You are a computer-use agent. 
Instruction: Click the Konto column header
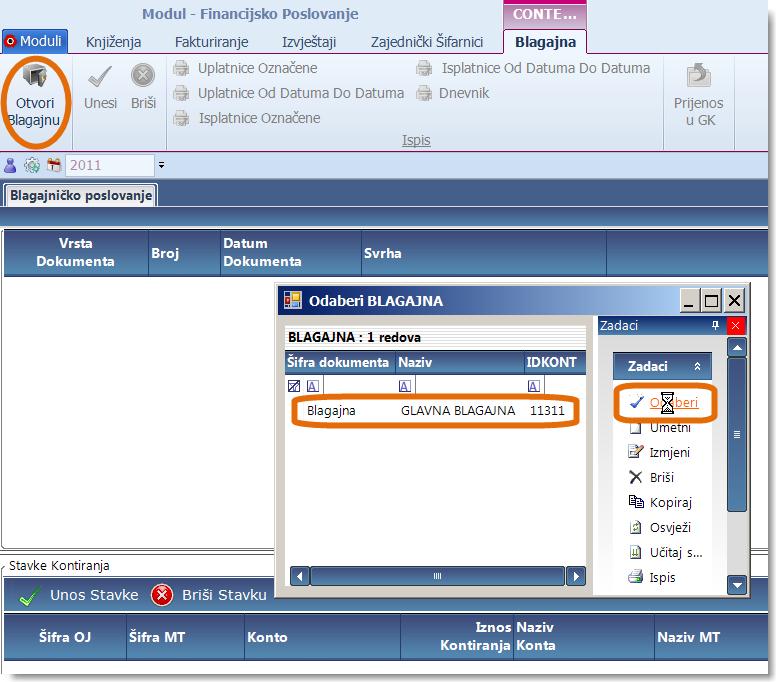(322, 637)
